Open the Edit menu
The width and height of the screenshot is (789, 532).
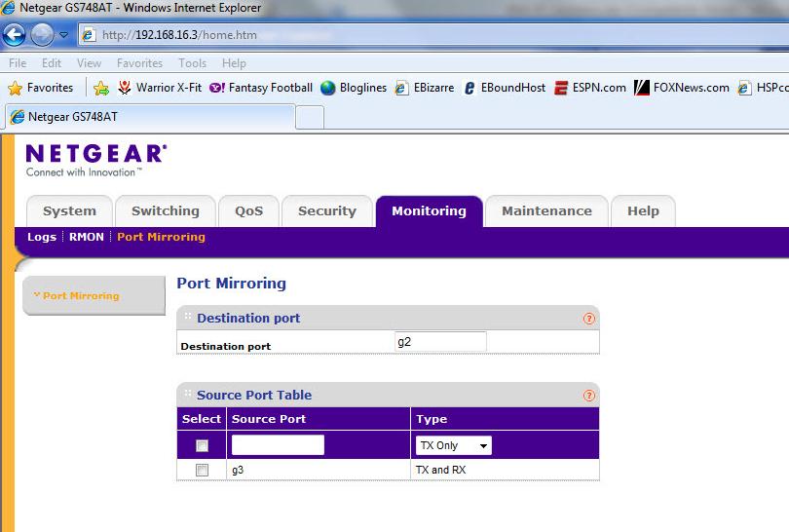click(52, 63)
